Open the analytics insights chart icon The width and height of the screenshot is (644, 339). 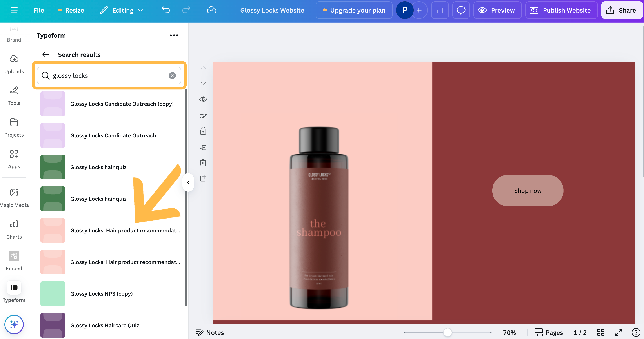click(440, 10)
